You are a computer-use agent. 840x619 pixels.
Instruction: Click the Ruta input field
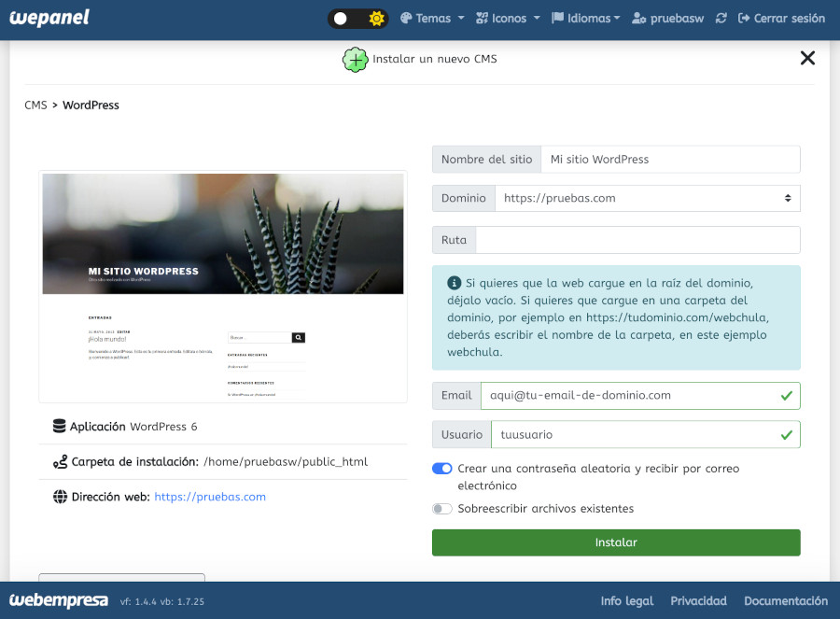tap(637, 240)
